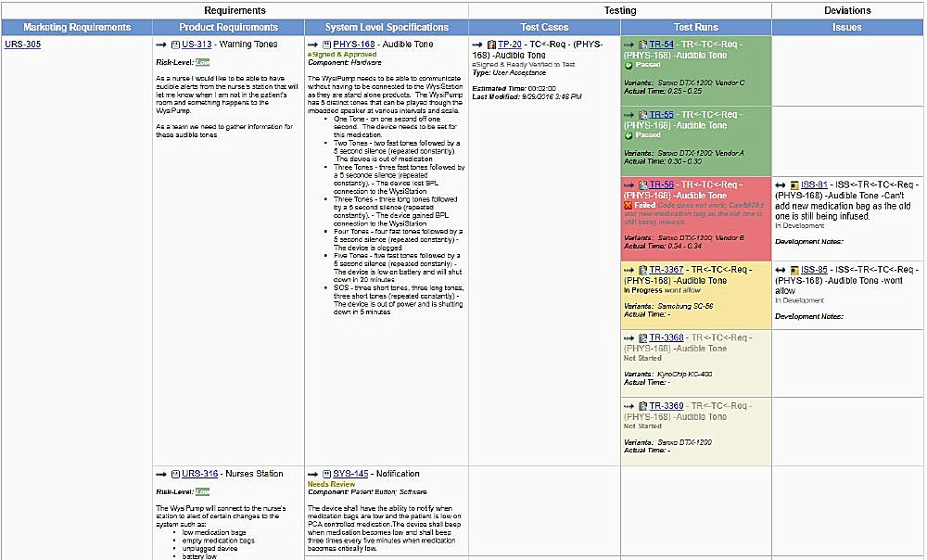Open the TR-3369 test run link

(666, 406)
